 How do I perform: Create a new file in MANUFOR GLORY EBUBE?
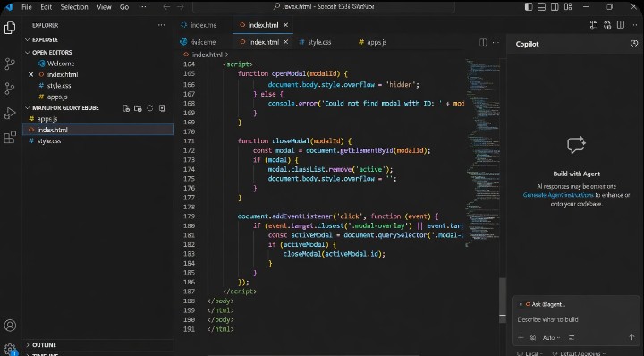[x=126, y=108]
